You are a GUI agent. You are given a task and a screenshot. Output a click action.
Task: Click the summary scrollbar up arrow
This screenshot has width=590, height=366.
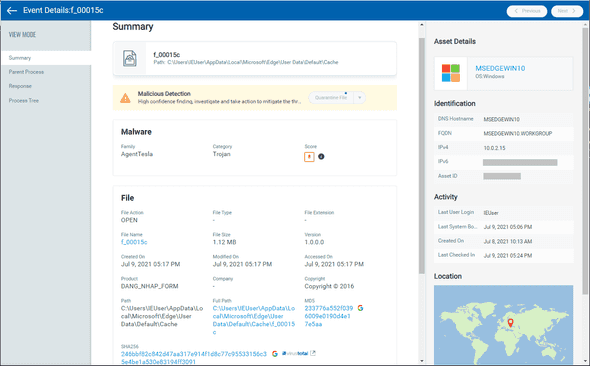[421, 25]
